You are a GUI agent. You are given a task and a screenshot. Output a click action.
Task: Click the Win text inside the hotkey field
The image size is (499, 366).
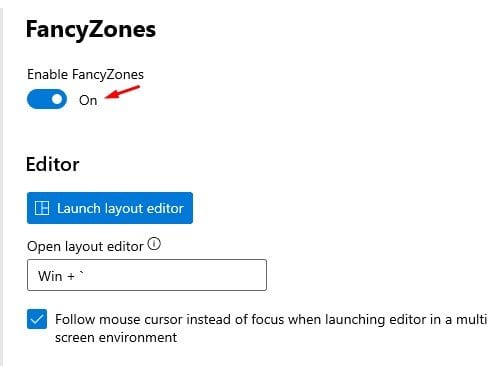pos(50,276)
